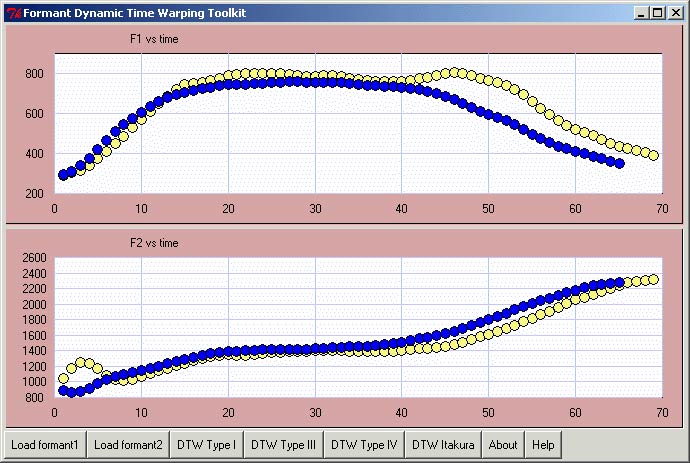Minimize the Formant toolkit window

[642, 12]
